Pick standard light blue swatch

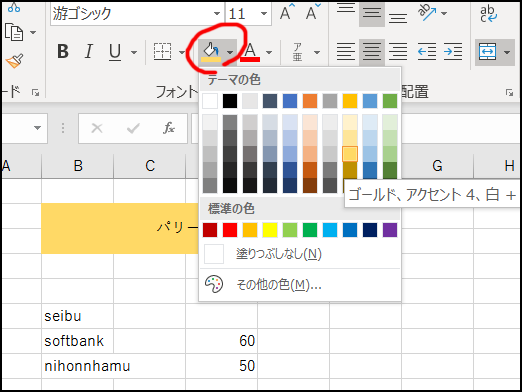pyautogui.click(x=330, y=230)
